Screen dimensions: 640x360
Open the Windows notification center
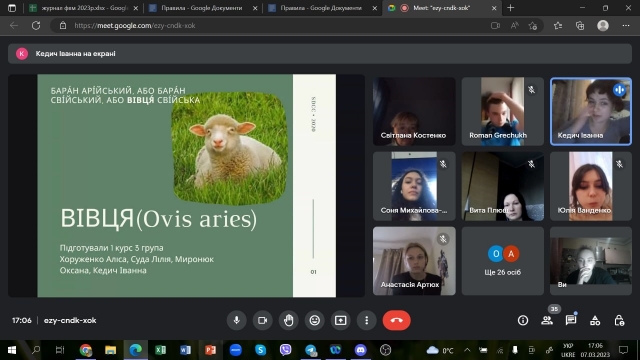(x=623, y=350)
